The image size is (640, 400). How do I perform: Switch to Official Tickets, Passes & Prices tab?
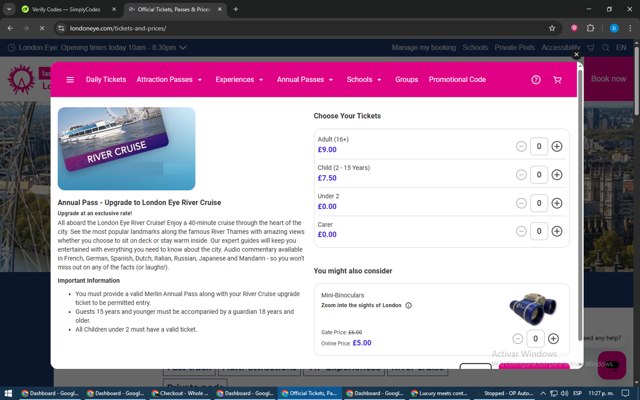[x=173, y=9]
